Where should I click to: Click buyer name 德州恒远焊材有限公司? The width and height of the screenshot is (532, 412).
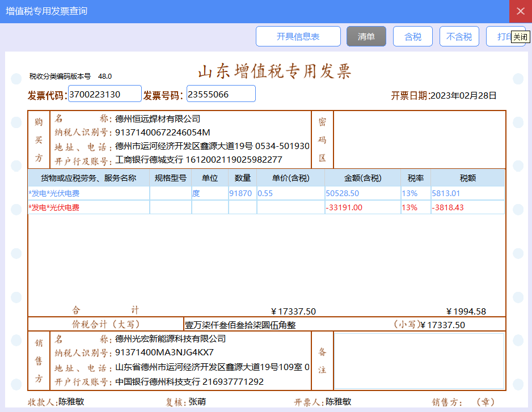[x=158, y=118]
